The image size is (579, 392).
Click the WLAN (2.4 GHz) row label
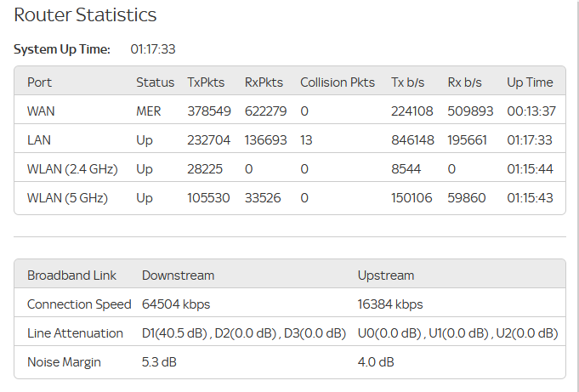pyautogui.click(x=72, y=169)
